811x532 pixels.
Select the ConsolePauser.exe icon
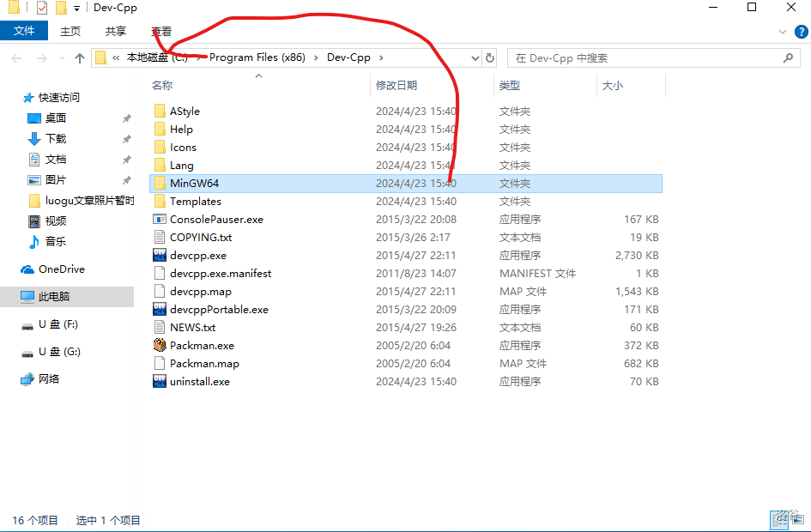tap(160, 219)
